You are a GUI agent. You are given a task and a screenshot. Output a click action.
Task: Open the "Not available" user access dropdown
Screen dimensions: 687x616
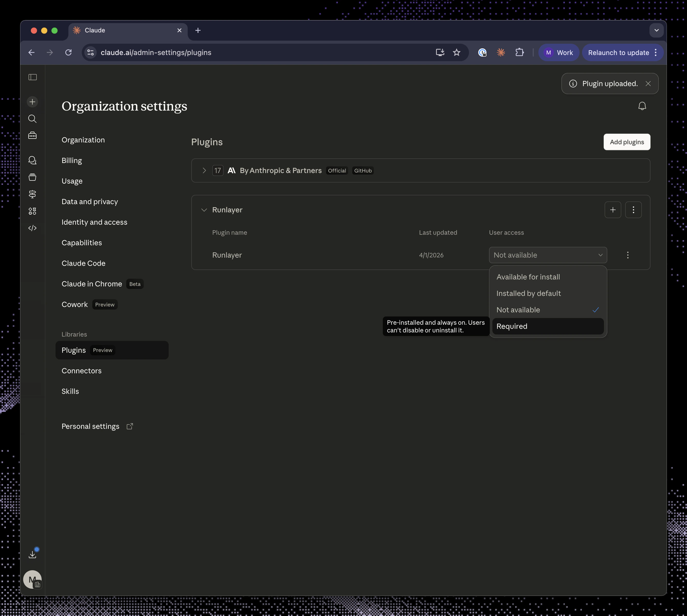click(x=548, y=255)
